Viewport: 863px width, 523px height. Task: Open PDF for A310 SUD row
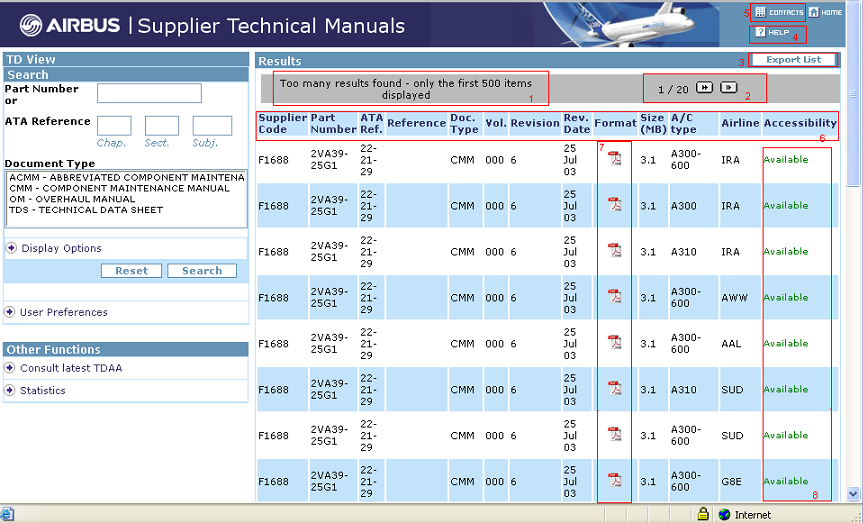click(614, 388)
